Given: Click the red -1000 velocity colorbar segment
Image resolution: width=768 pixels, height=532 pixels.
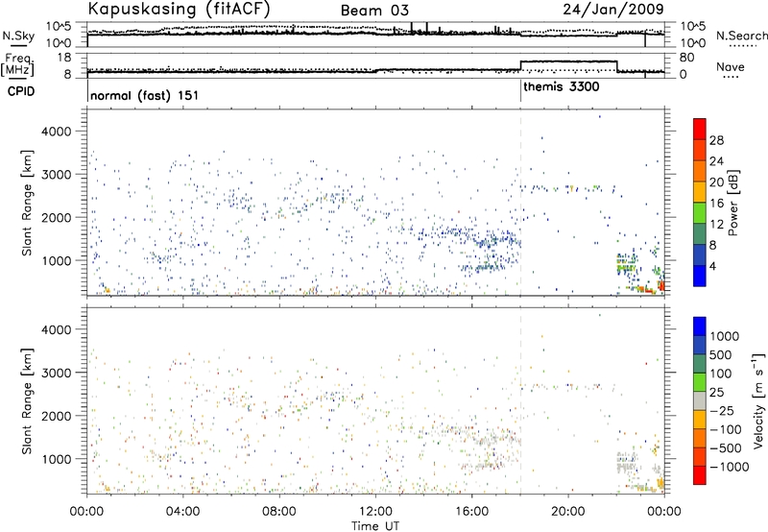Looking at the screenshot, I should pos(700,475).
